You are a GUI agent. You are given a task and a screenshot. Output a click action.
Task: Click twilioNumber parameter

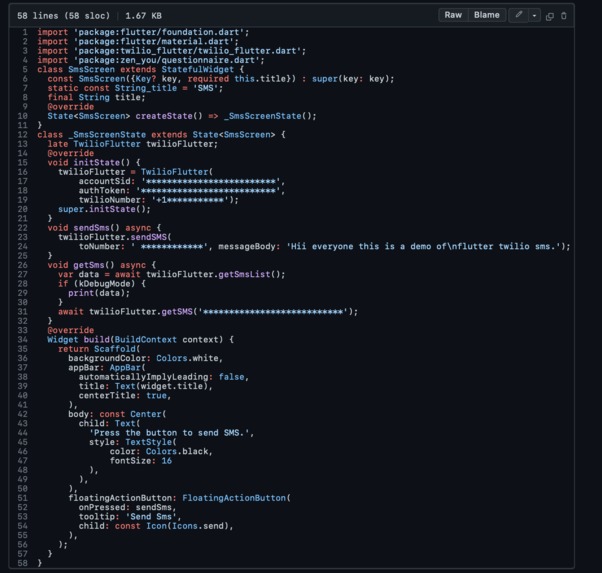(112, 200)
